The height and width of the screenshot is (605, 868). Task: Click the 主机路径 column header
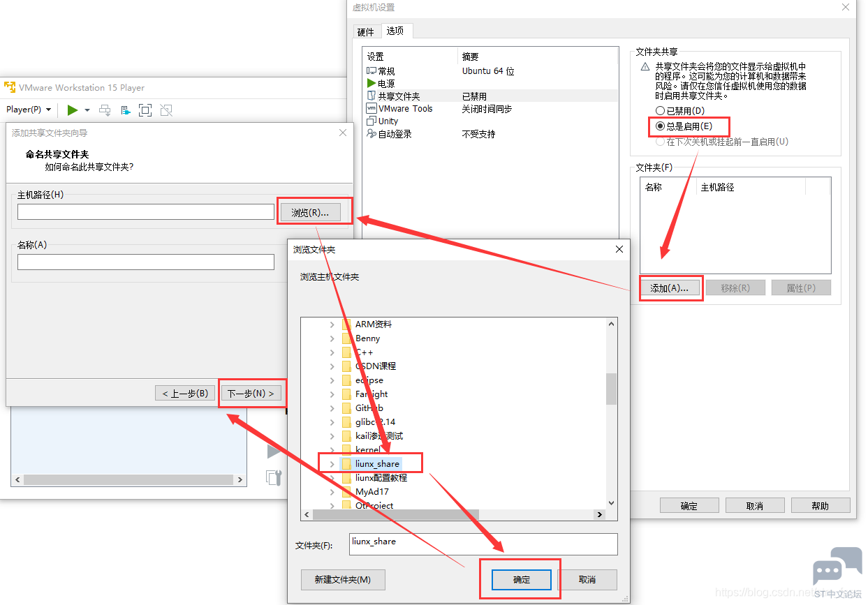(751, 187)
